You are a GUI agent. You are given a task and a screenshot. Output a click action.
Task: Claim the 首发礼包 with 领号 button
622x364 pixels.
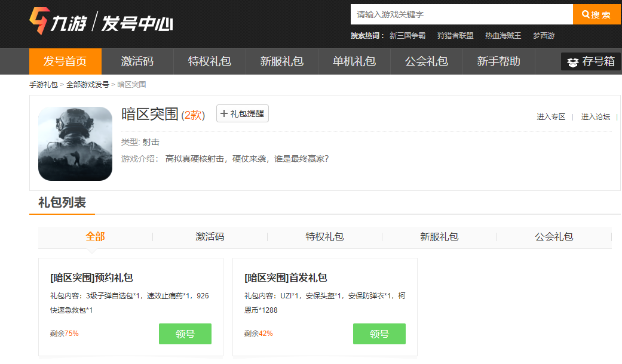click(x=379, y=334)
